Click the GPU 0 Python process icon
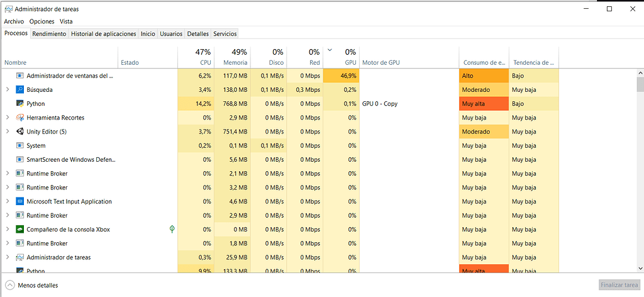Image resolution: width=644 pixels, height=297 pixels. [20, 103]
